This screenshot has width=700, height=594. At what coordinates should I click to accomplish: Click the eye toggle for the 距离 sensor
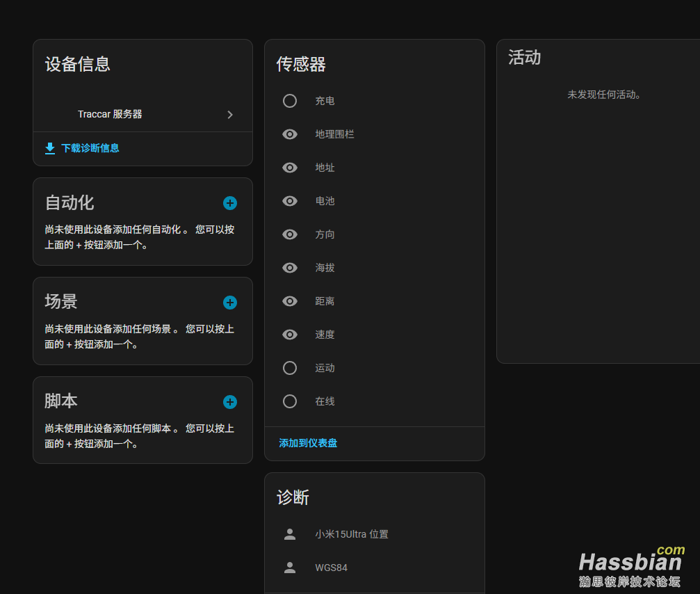click(x=289, y=300)
